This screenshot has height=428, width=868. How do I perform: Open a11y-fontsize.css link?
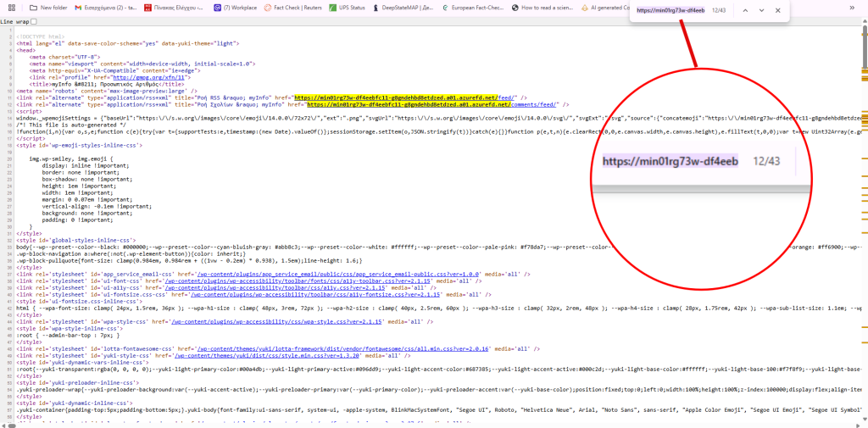pyautogui.click(x=309, y=295)
